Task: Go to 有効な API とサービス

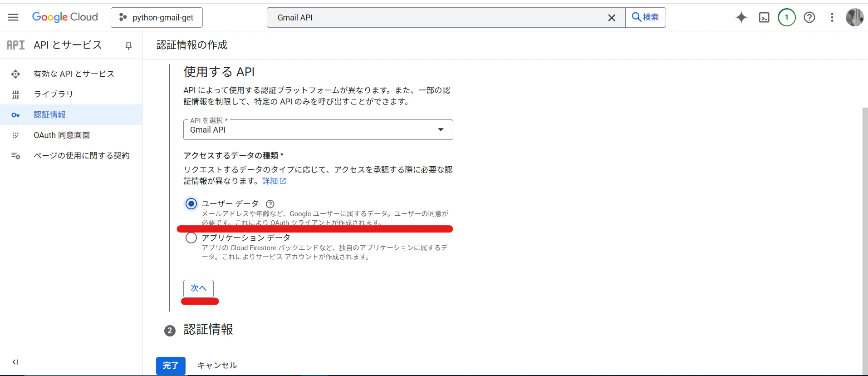Action: [74, 74]
